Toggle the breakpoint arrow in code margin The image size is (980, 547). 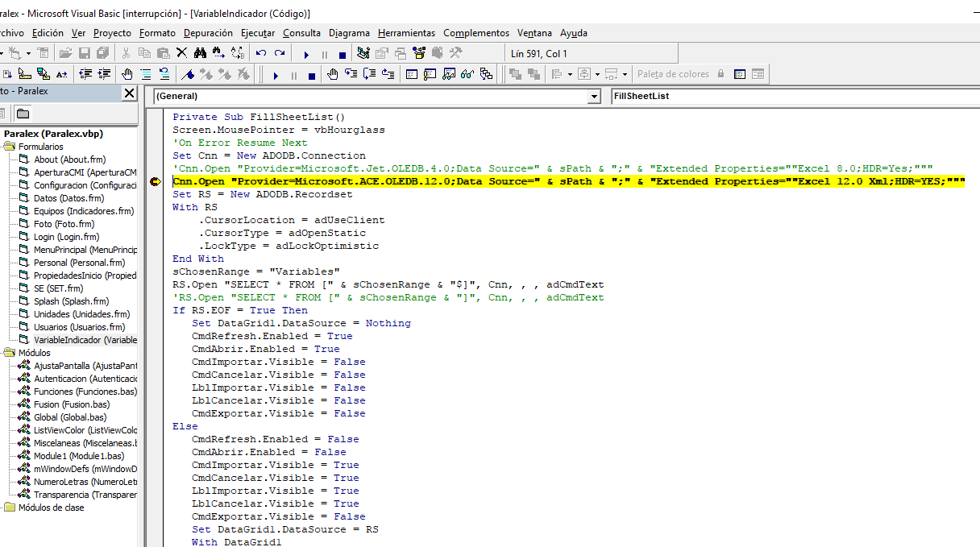click(x=155, y=181)
